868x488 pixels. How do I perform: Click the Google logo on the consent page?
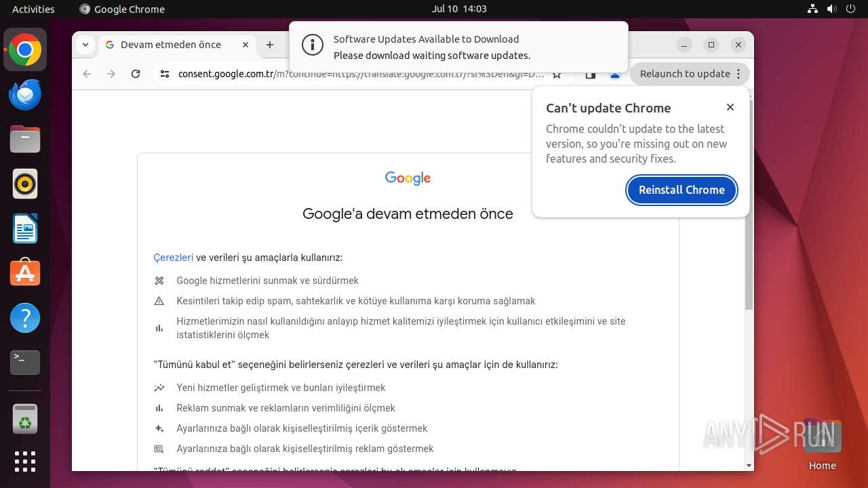[x=408, y=178]
